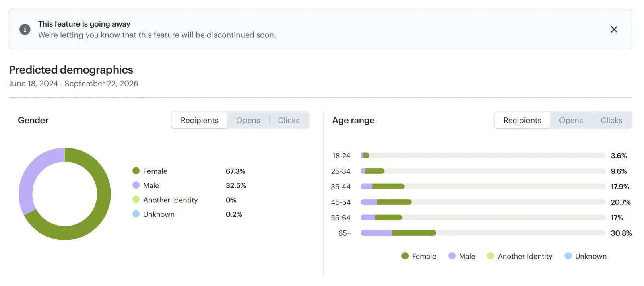Click the Gender panel title
644x286 pixels.
pyautogui.click(x=33, y=120)
